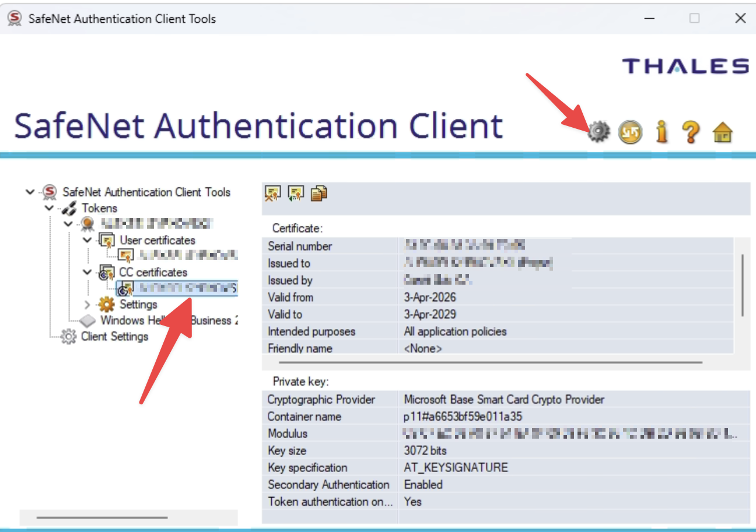756x532 pixels.
Task: Click the SafeNet app icon in title bar
Action: tap(14, 18)
